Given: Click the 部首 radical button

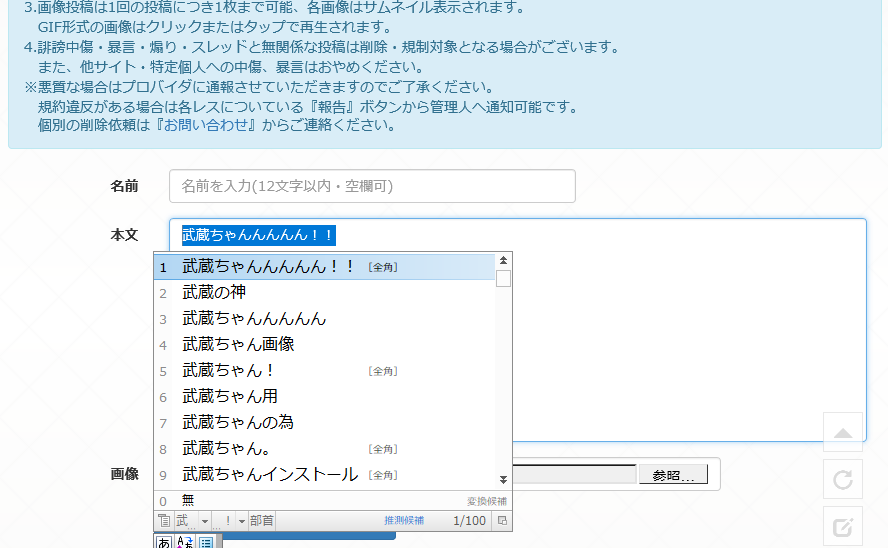Looking at the screenshot, I should (262, 521).
